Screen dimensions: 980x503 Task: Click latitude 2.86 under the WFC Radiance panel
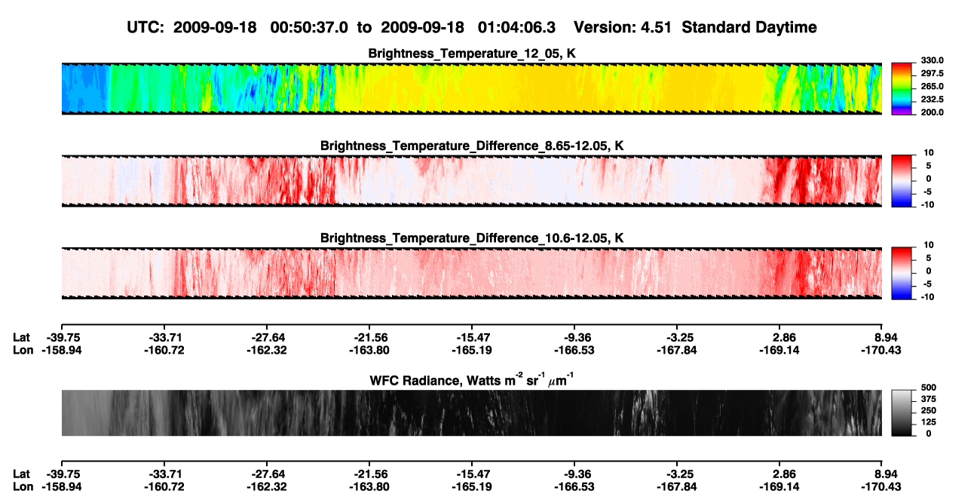779,474
